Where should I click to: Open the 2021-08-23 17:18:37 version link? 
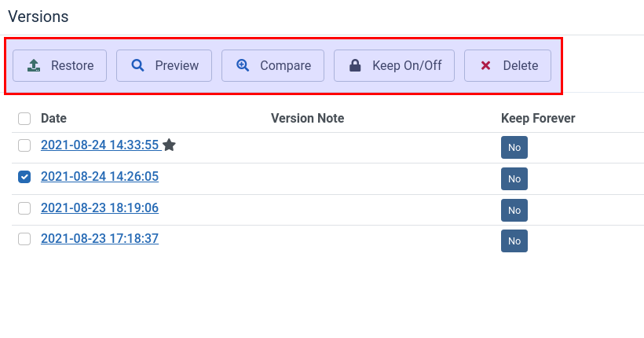pyautogui.click(x=100, y=239)
